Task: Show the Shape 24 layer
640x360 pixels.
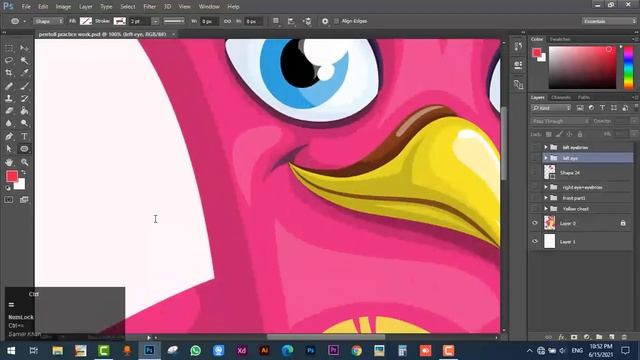Action: 535,172
